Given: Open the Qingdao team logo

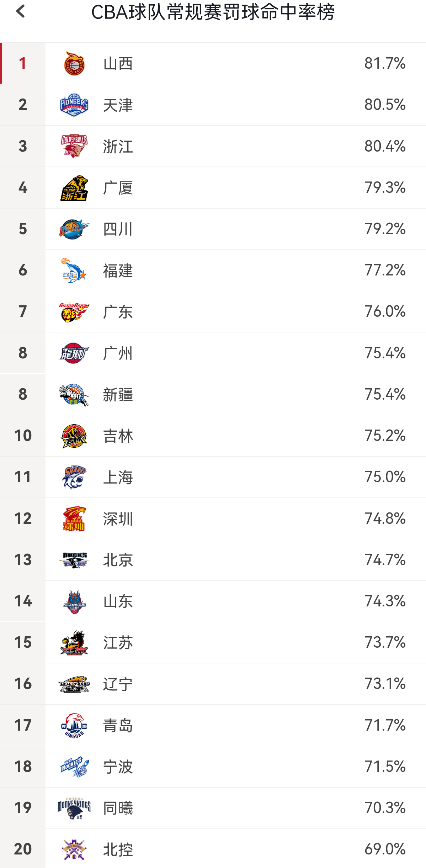Looking at the screenshot, I should [x=74, y=725].
